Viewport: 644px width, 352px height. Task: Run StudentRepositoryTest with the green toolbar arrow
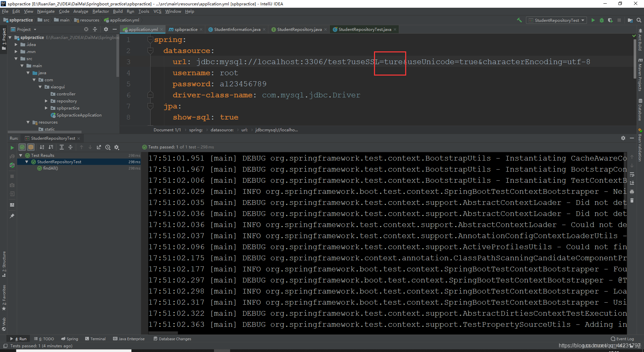click(x=593, y=20)
